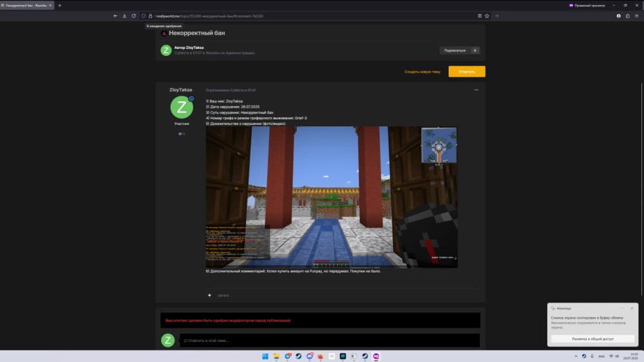This screenshot has height=362, width=644.
Task: Click the post count icon under avatar
Action: point(182,134)
